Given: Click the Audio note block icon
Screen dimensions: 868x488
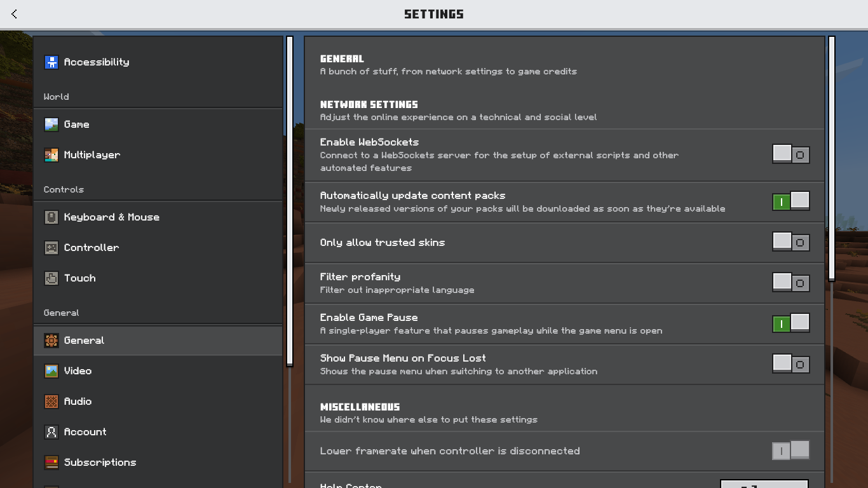Looking at the screenshot, I should tap(51, 402).
